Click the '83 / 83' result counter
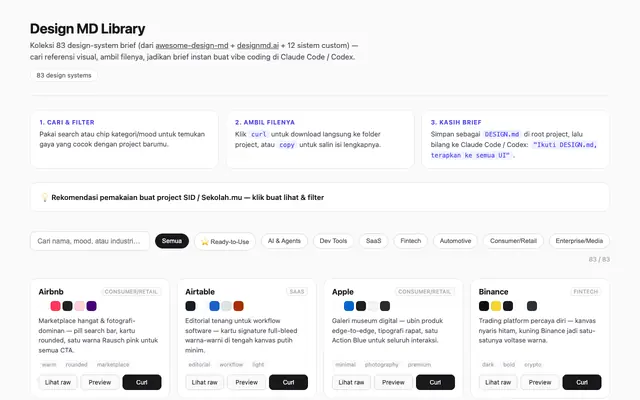Image resolution: width=640 pixels, height=400 pixels. click(599, 259)
